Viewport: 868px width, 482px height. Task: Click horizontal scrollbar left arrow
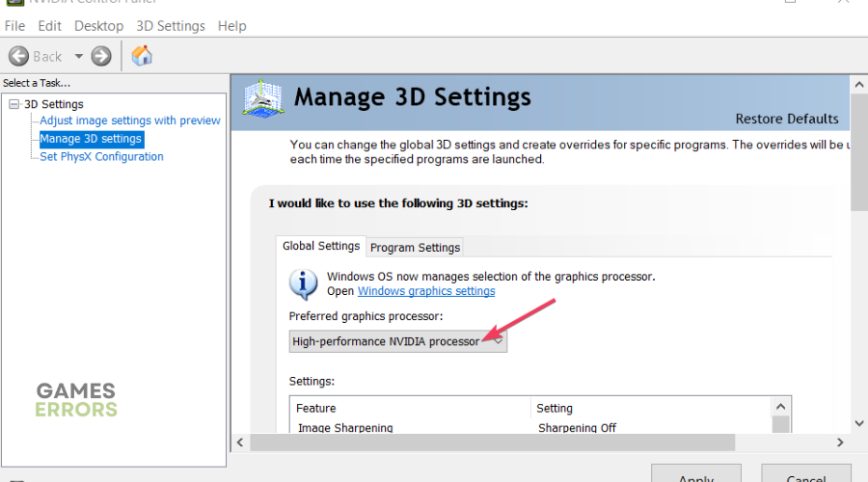(240, 442)
